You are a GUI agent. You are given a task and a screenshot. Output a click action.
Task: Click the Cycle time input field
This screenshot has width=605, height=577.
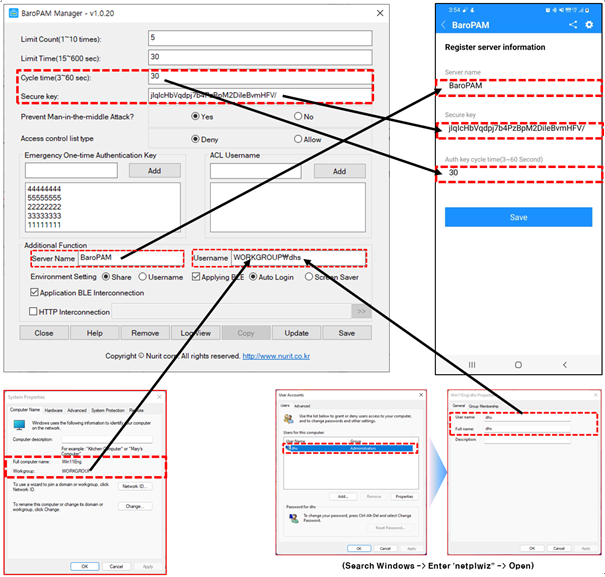tap(260, 76)
